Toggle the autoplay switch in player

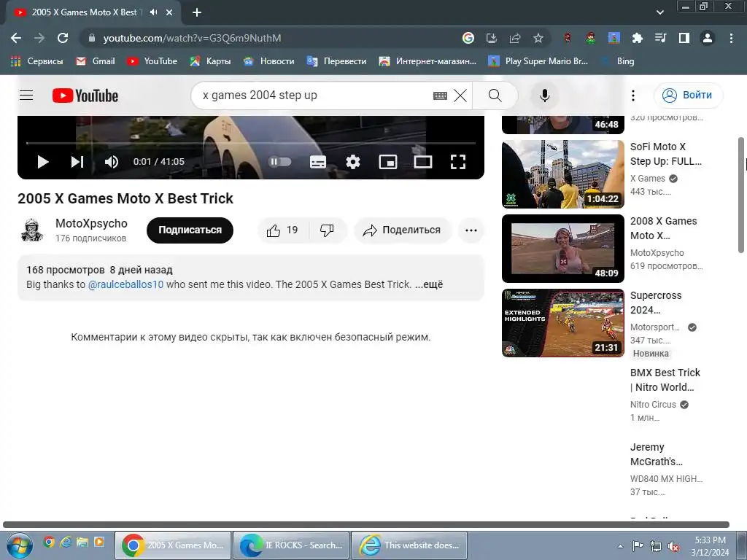pos(279,162)
